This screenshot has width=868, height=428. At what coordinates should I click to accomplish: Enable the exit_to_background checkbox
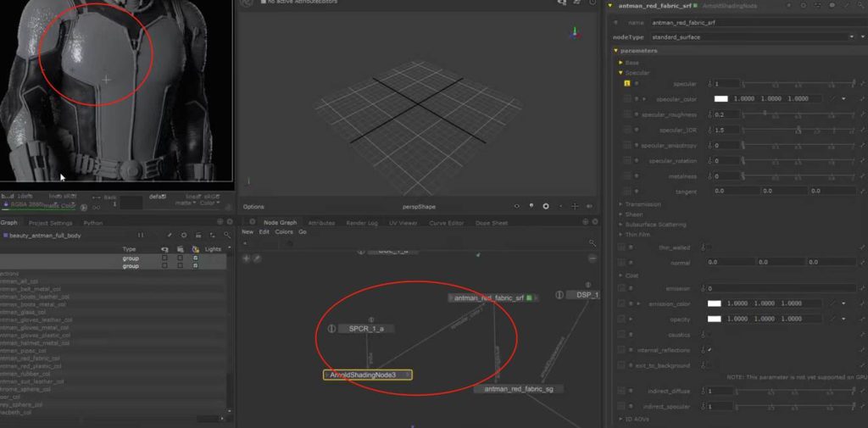click(x=708, y=365)
